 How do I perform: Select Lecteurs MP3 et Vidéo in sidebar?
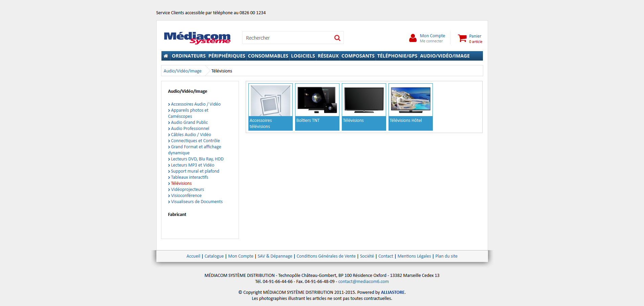[193, 165]
